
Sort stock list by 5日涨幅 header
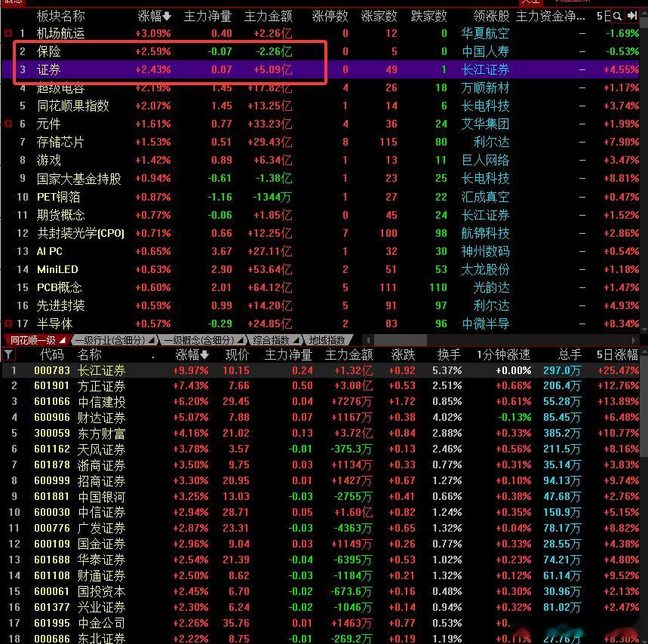coord(617,354)
